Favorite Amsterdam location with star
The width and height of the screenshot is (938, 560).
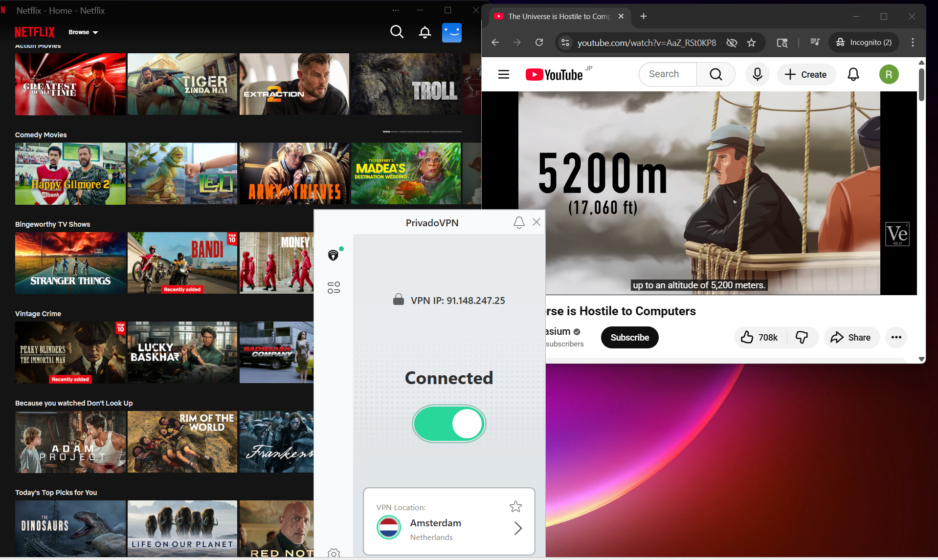(515, 507)
